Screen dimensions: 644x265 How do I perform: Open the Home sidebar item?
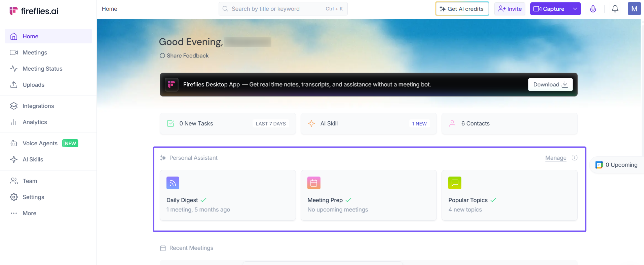tap(48, 36)
